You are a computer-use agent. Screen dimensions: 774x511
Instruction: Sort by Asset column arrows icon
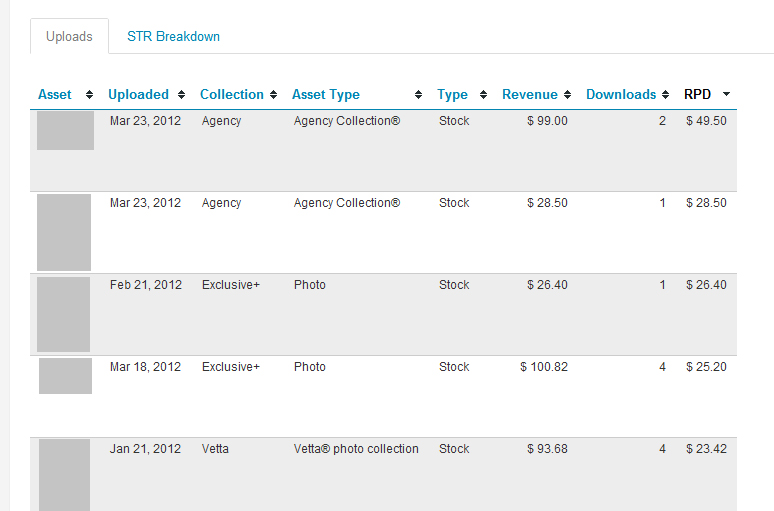tap(89, 94)
